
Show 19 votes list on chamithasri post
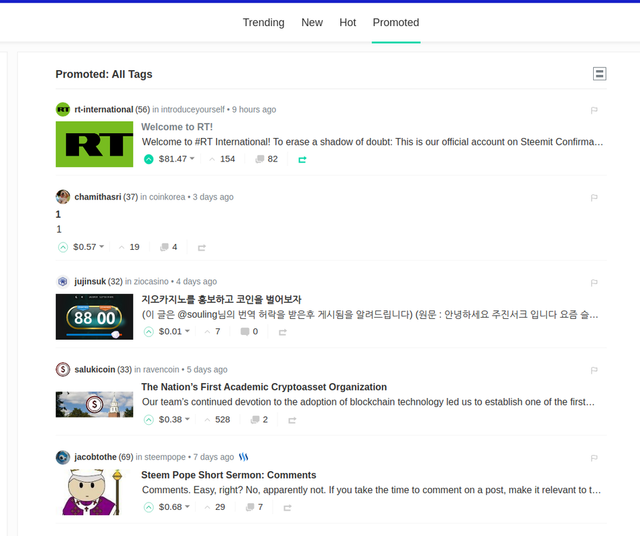[x=129, y=247]
